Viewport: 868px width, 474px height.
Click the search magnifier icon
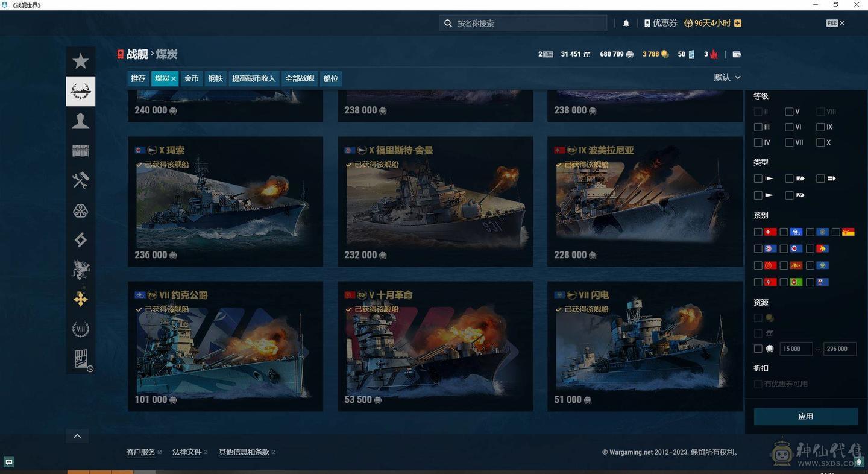click(x=448, y=23)
